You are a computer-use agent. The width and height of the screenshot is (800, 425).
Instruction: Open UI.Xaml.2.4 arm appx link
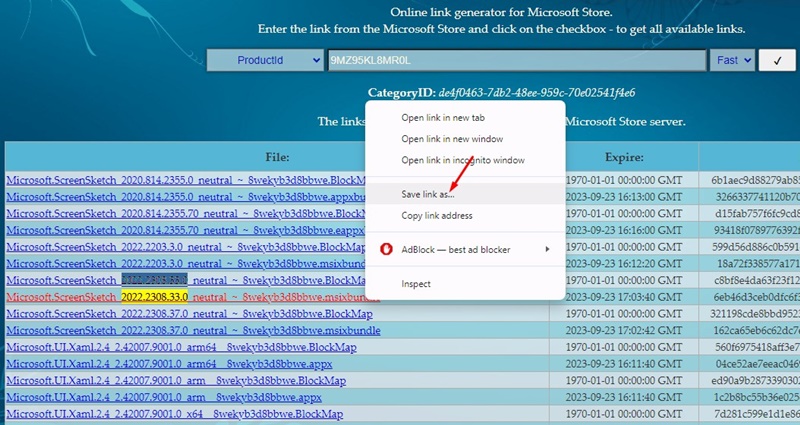(x=164, y=397)
